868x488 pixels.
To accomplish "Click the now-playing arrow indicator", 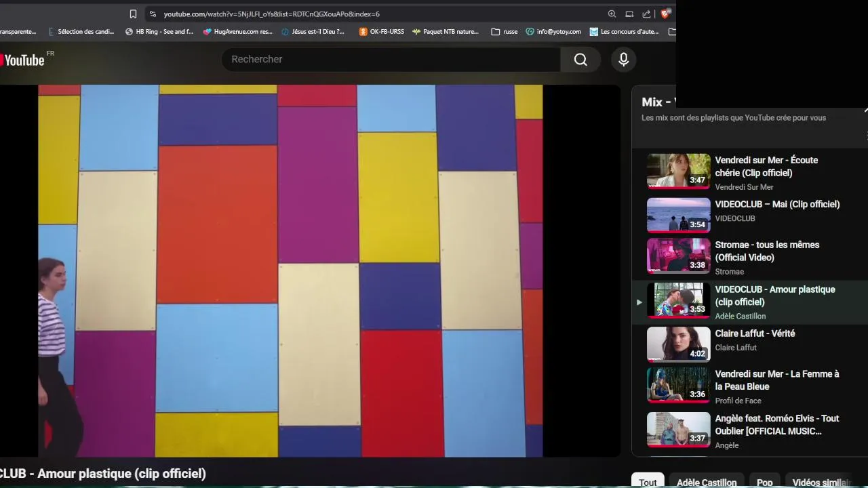I will coord(639,302).
